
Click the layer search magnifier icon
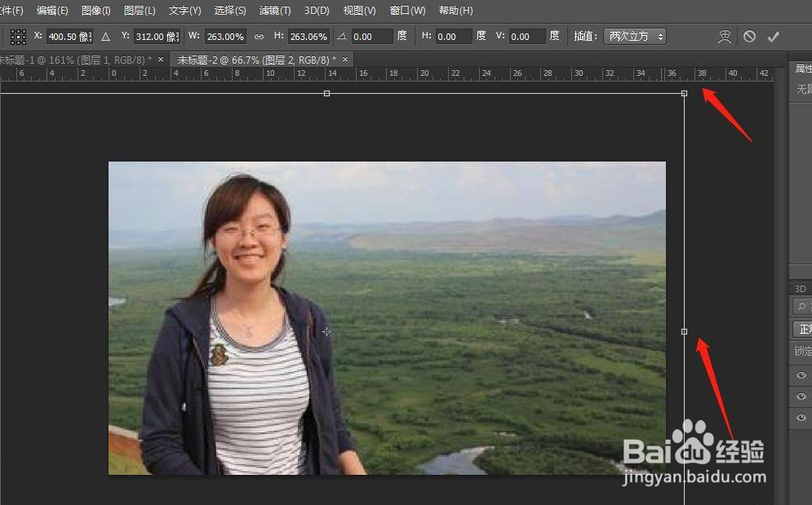click(x=802, y=307)
